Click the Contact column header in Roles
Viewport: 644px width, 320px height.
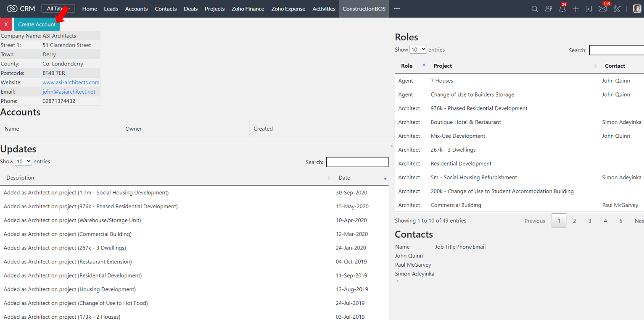(x=615, y=66)
